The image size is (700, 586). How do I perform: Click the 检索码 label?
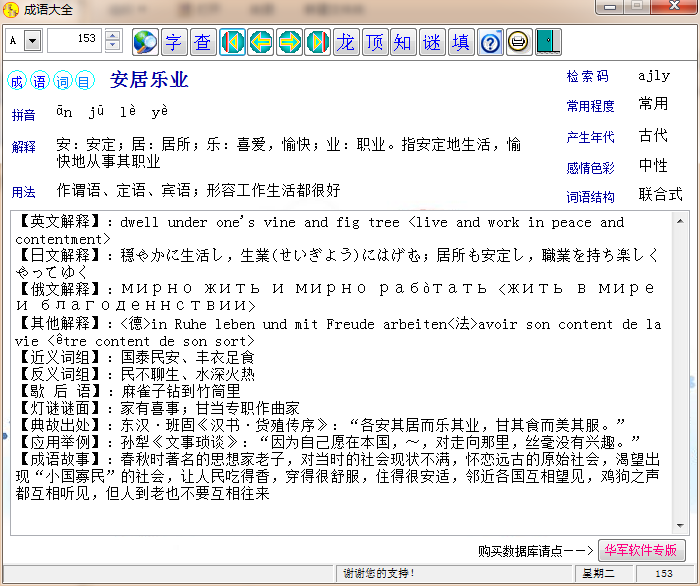pos(588,76)
